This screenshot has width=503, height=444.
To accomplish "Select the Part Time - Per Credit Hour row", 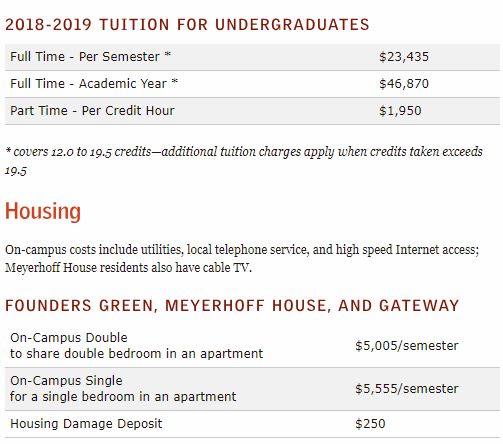I will (252, 111).
